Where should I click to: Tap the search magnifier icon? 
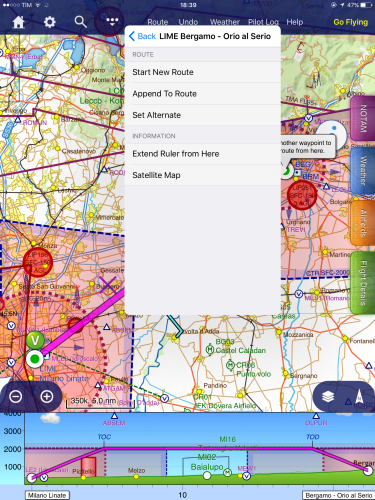(80, 22)
